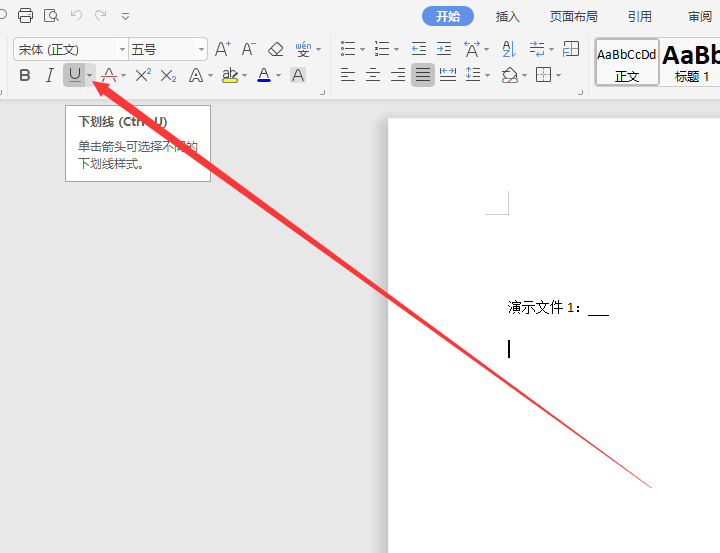Open print preview
This screenshot has width=720, height=553.
click(51, 16)
